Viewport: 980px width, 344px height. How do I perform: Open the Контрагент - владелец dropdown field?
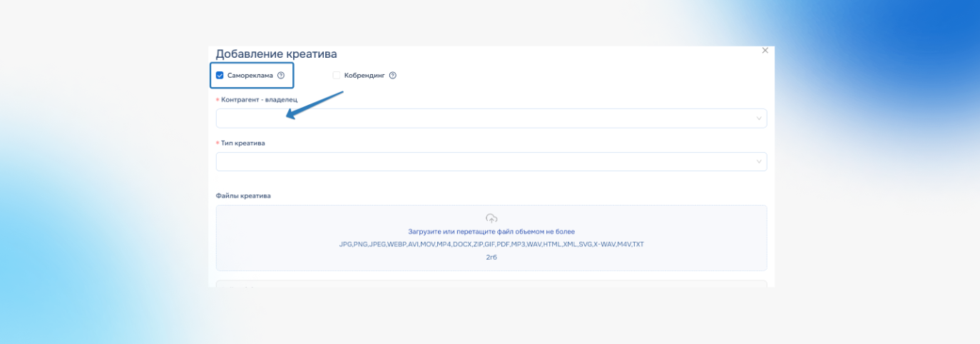point(491,118)
